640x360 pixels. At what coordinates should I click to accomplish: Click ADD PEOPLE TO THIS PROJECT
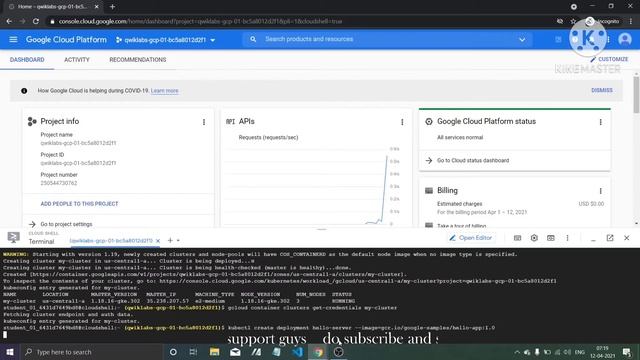79,204
